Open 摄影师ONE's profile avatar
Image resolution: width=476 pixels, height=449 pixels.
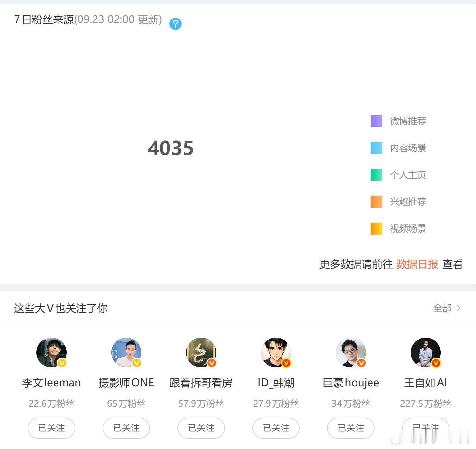tap(126, 353)
